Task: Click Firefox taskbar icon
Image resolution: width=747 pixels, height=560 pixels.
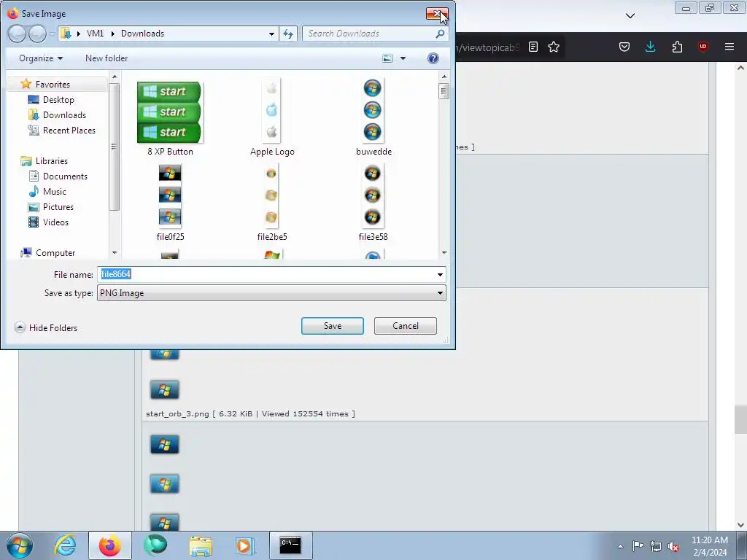Action: (x=109, y=545)
